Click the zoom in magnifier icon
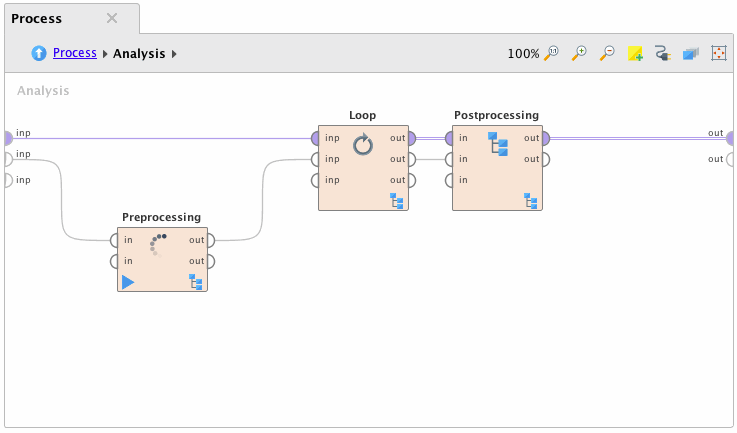 click(579, 54)
